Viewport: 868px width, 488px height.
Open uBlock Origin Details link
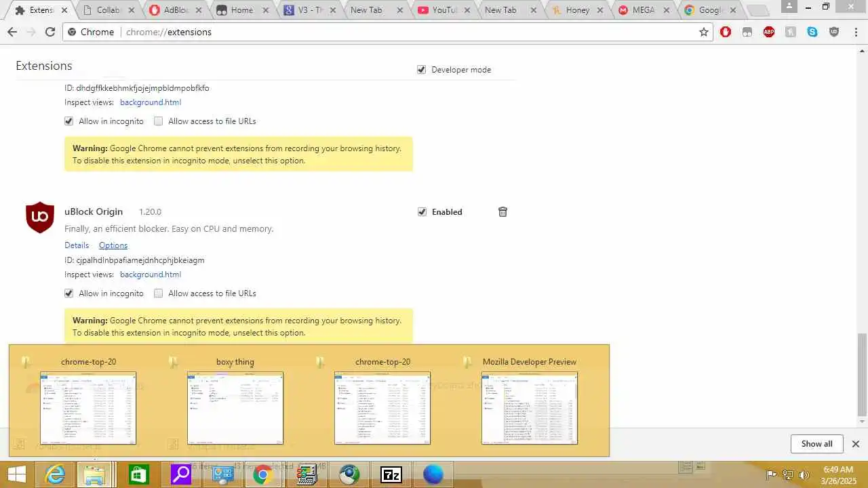[x=77, y=245]
